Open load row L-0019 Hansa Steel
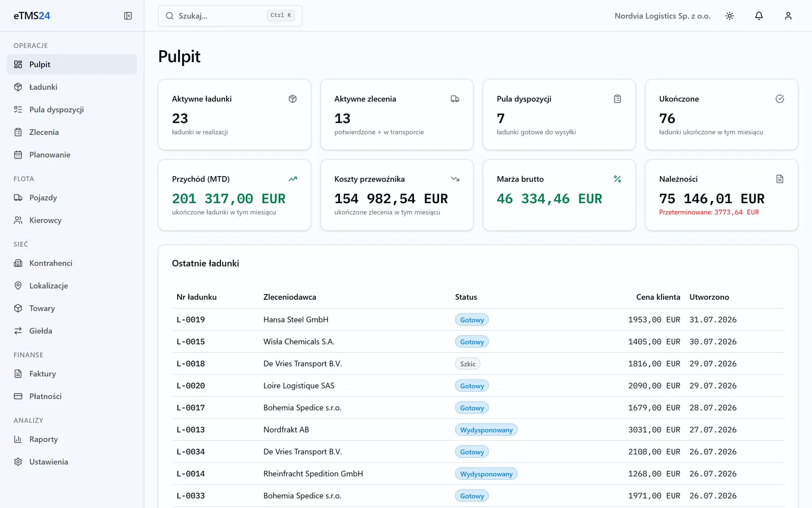Image resolution: width=812 pixels, height=508 pixels. pyautogui.click(x=478, y=319)
